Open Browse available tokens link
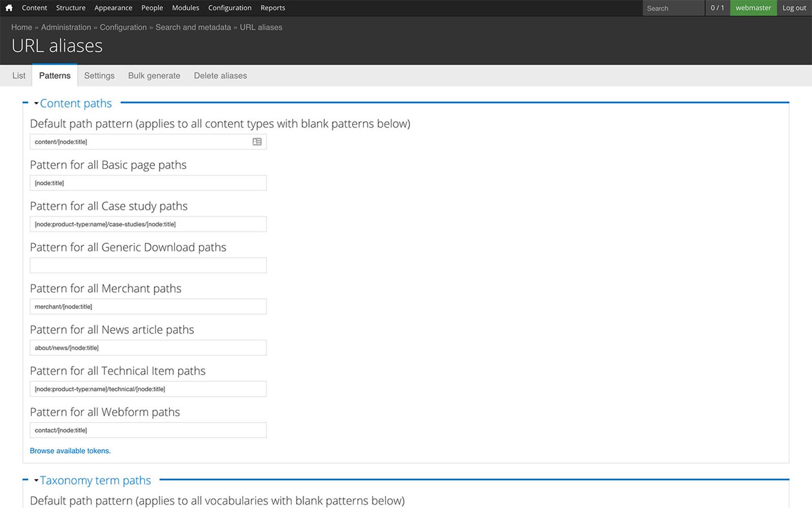The image size is (812, 508). point(70,451)
